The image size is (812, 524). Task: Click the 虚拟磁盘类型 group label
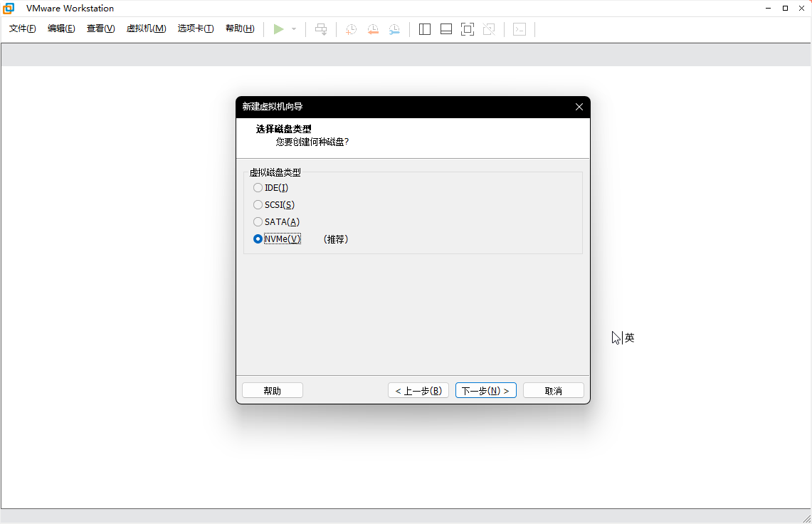click(275, 172)
